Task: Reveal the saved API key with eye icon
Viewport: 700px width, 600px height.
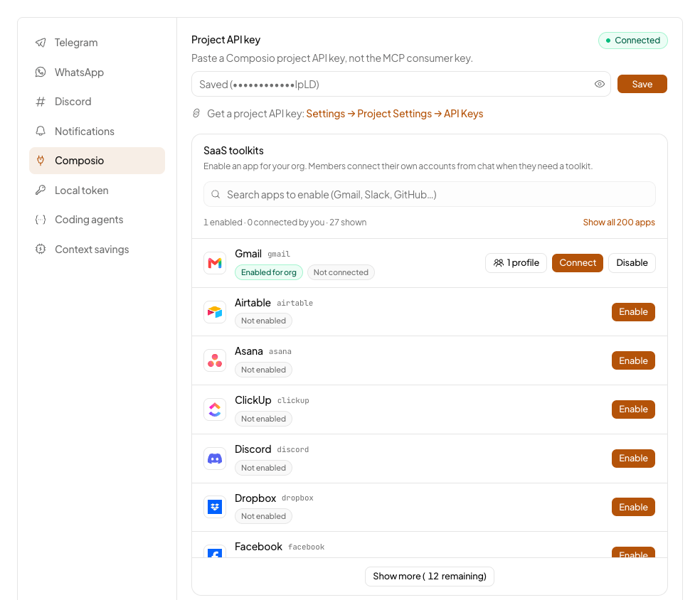Action: click(x=600, y=84)
